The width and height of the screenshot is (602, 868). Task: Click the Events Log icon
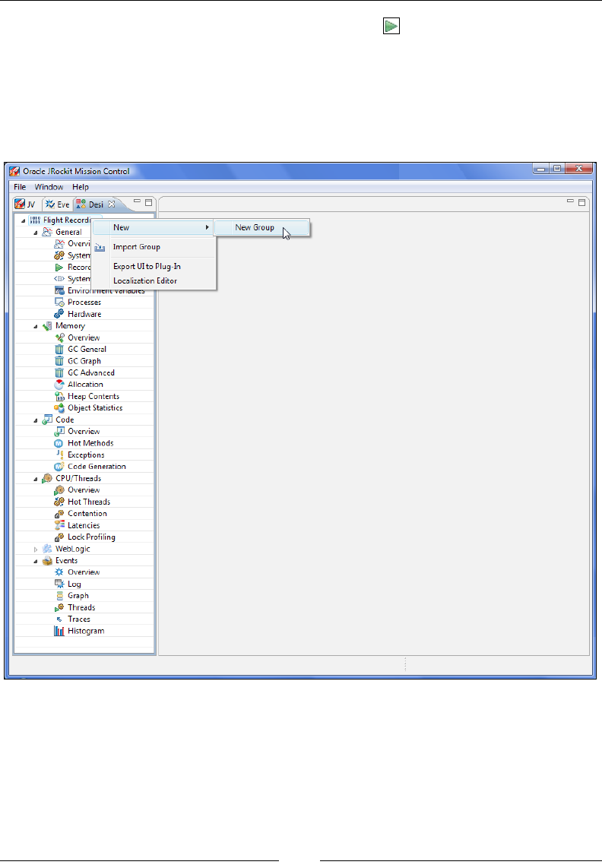click(x=59, y=584)
